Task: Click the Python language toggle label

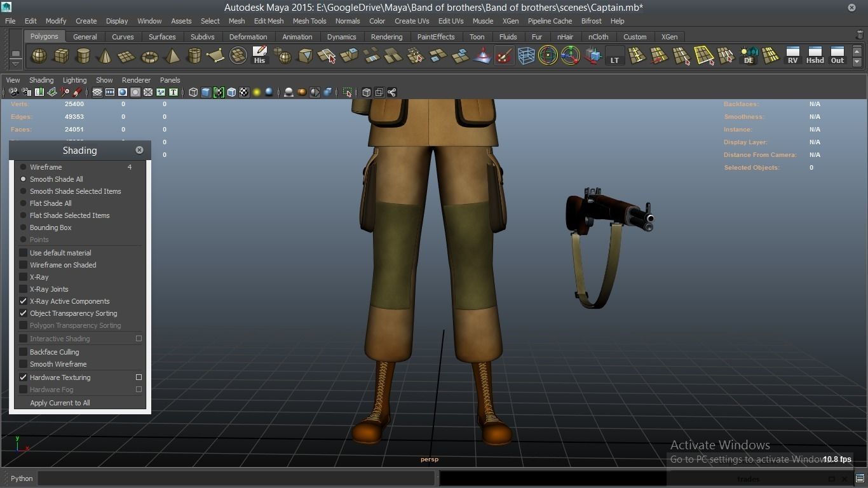Action: [x=22, y=478]
